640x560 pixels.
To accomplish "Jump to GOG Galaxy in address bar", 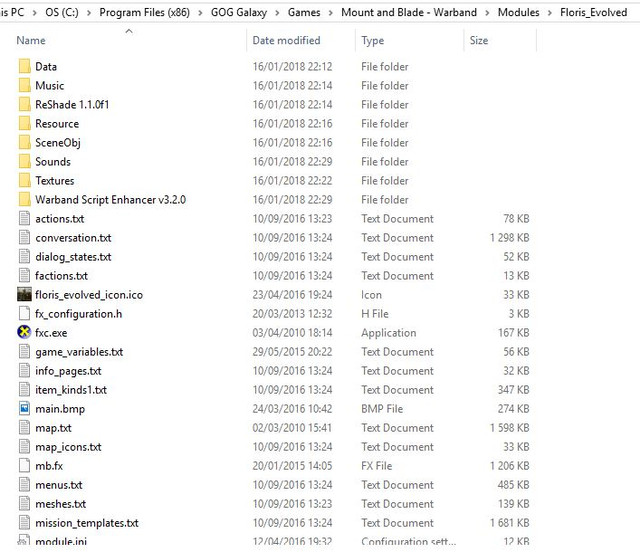I will [239, 13].
